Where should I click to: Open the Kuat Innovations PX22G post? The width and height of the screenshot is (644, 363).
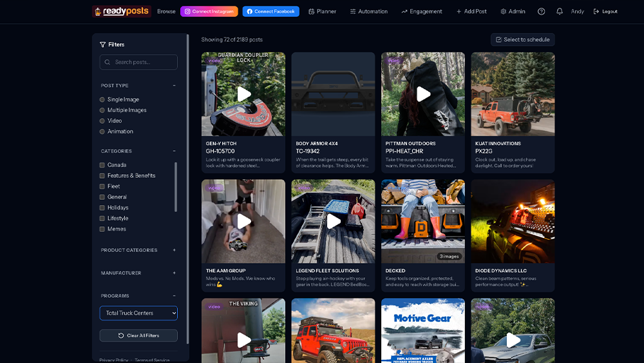pos(513,112)
